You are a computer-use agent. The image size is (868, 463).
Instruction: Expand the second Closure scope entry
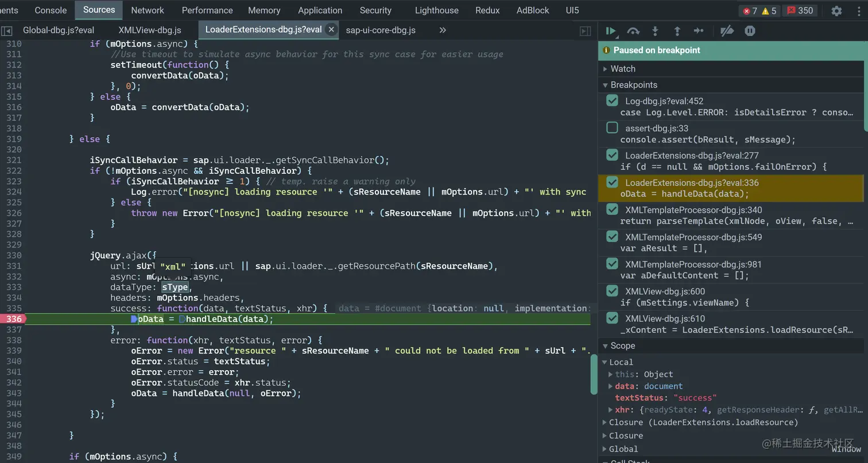604,435
